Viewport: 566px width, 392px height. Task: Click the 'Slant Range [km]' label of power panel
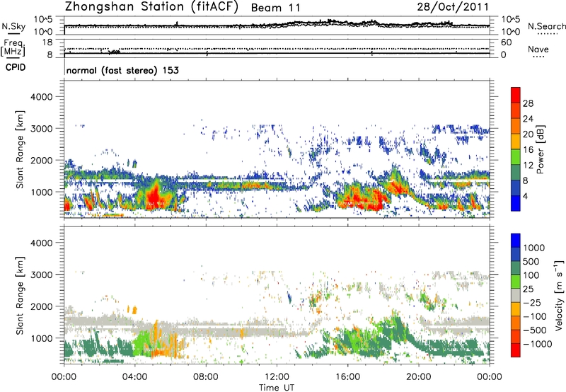pyautogui.click(x=20, y=149)
